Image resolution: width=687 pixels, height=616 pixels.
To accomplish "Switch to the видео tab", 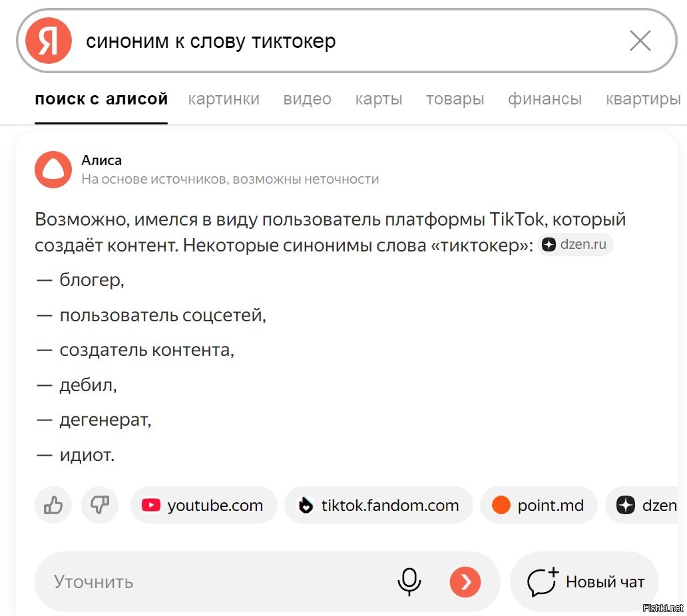I will 307,99.
